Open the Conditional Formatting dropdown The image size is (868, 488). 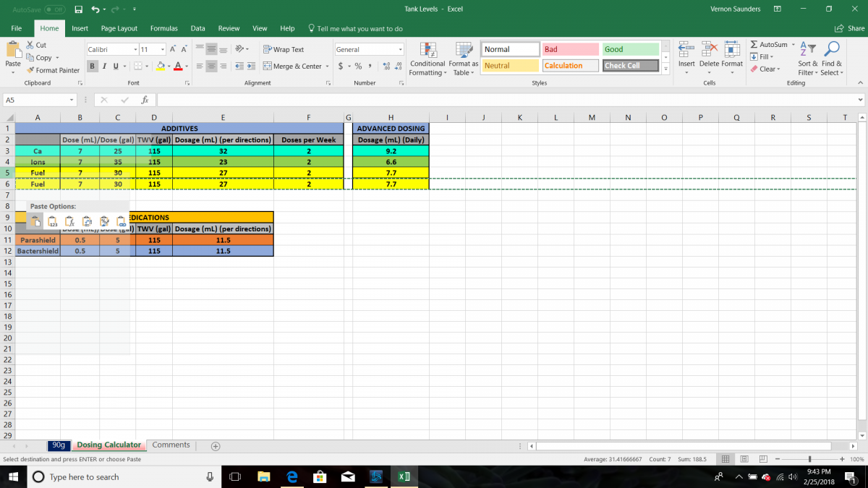pos(427,59)
